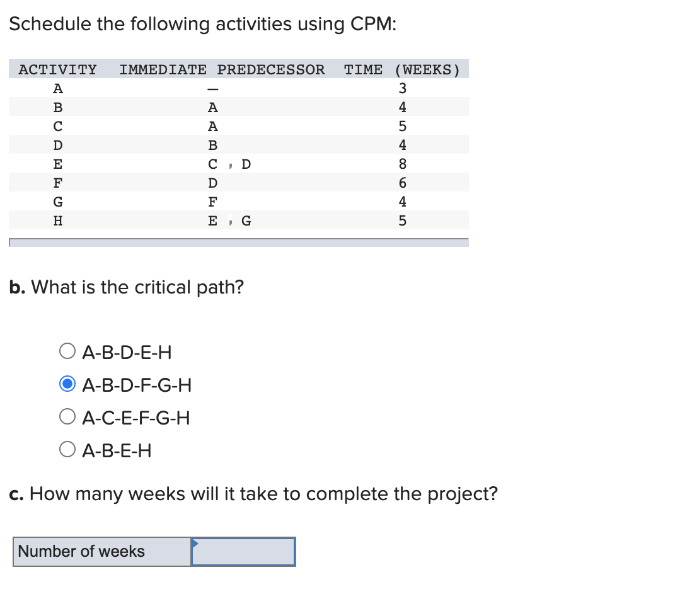692x616 pixels.
Task: Choose option A-C-E-F-G-H
Action: coord(67,416)
